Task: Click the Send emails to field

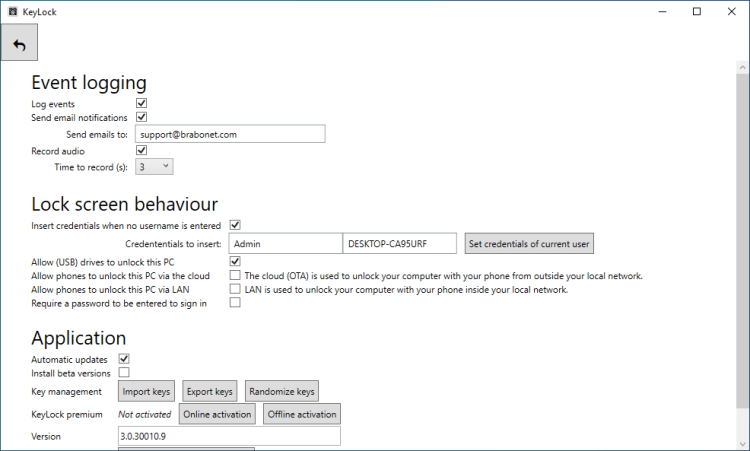Action: [x=230, y=134]
